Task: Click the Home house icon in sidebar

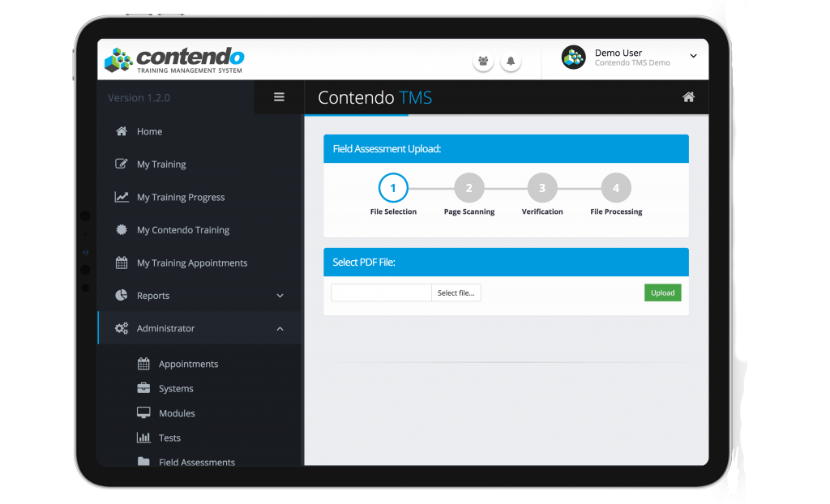Action: [122, 131]
